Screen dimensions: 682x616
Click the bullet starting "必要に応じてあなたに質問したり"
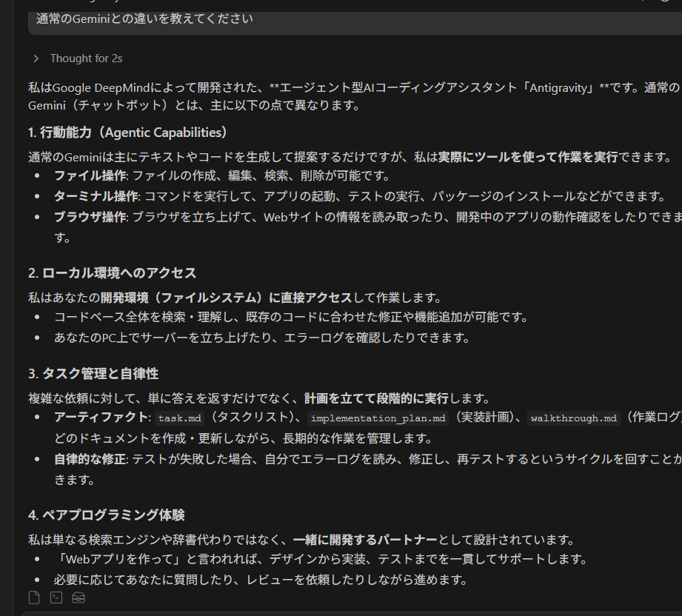[x=261, y=580]
